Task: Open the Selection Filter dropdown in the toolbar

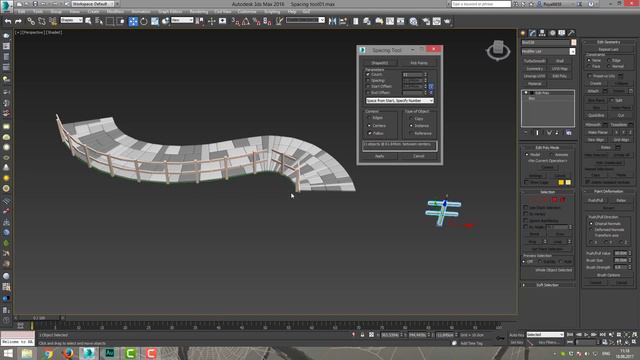Action: tap(71, 20)
